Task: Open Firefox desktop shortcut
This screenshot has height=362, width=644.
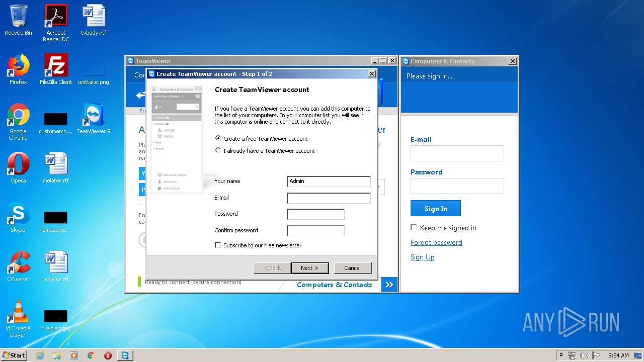Action: (x=18, y=69)
